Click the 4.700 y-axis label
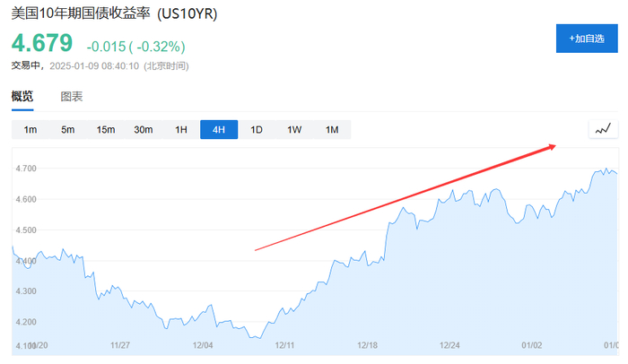The height and width of the screenshot is (364, 628). tap(25, 169)
